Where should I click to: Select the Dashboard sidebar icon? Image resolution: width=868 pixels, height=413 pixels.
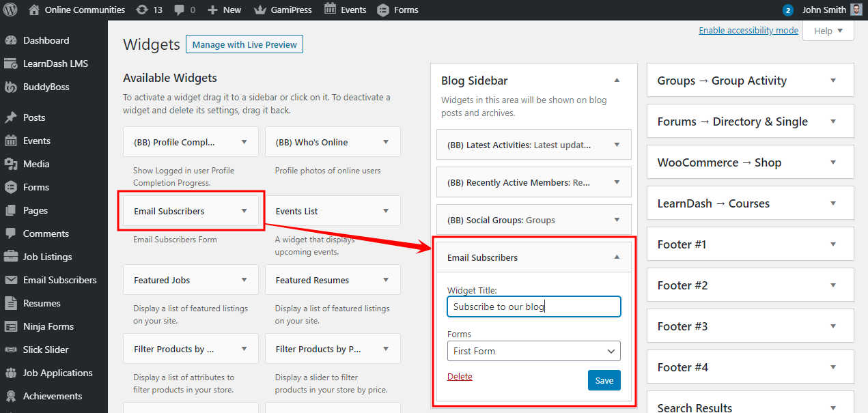click(15, 40)
